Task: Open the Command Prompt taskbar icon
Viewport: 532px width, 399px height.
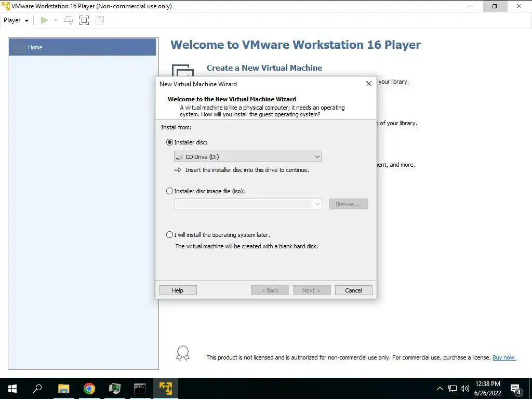Action: click(x=140, y=389)
